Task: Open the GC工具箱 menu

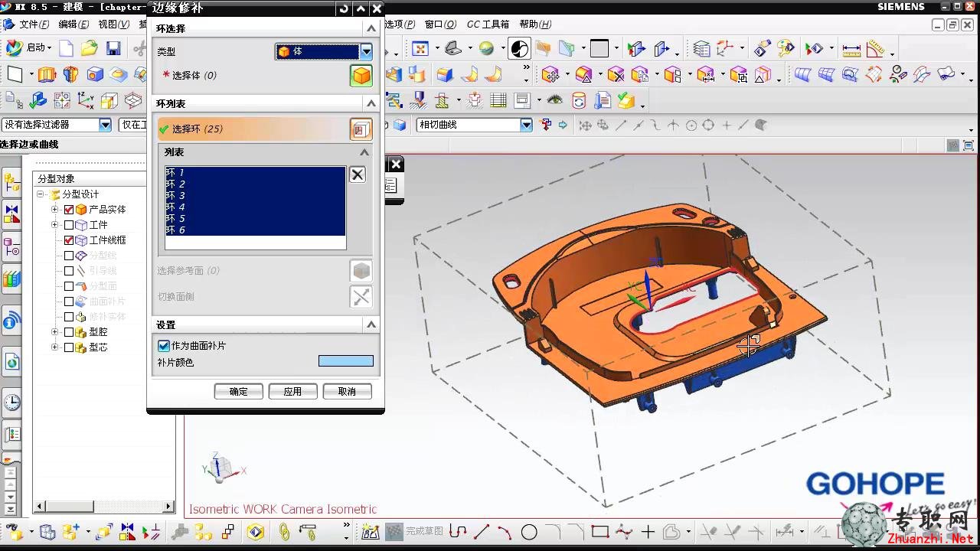Action: (488, 24)
